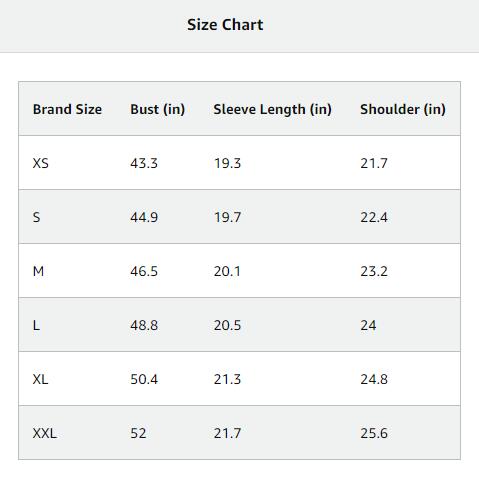Click the 44.9 bust measurement
479x480 pixels.
[x=144, y=217]
